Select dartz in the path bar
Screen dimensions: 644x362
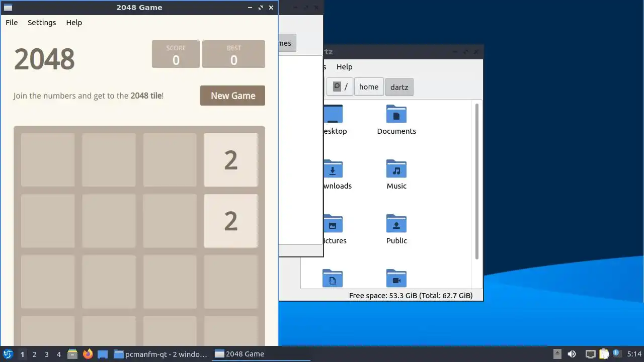tap(399, 87)
